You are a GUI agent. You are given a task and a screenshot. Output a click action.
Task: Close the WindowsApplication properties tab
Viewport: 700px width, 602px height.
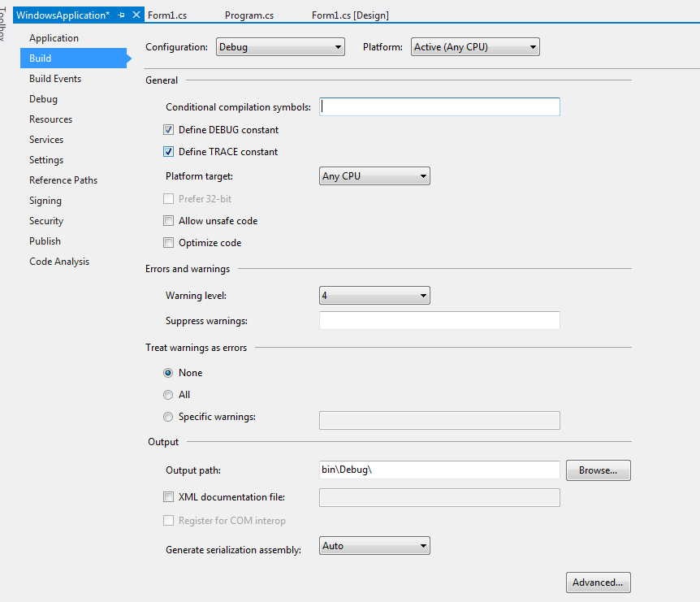[136, 15]
